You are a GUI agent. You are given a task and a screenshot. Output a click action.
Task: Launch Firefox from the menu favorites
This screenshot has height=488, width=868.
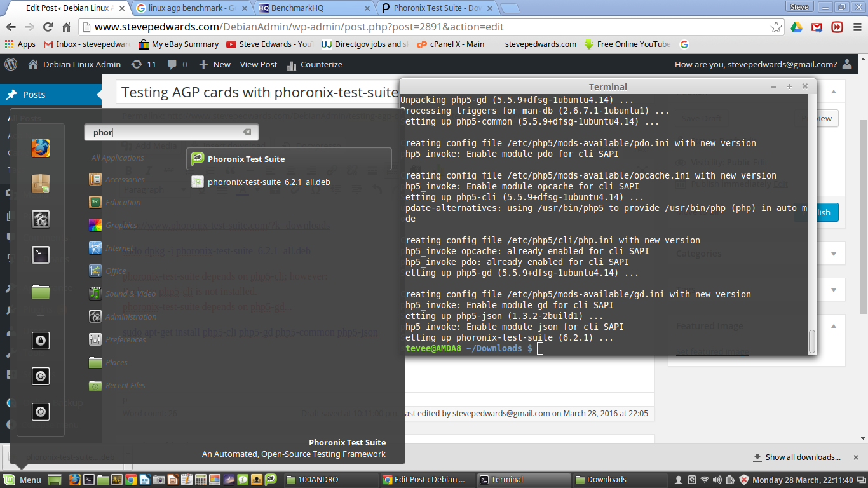(x=41, y=148)
